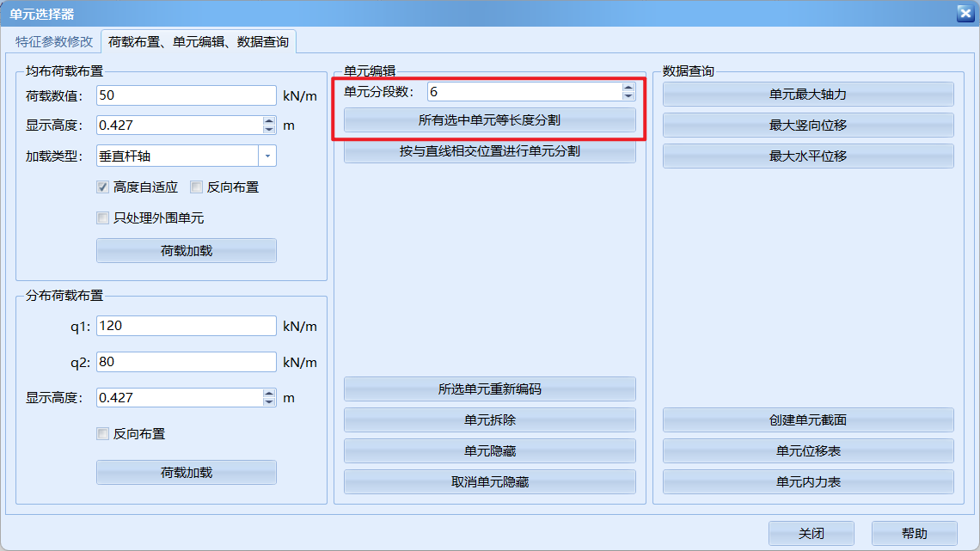Close the 单元选择器 dialog window
980x551 pixels.
[965, 13]
